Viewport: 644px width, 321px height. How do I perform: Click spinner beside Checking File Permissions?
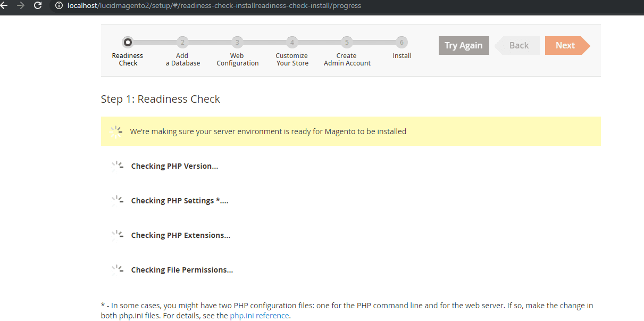[x=118, y=270]
